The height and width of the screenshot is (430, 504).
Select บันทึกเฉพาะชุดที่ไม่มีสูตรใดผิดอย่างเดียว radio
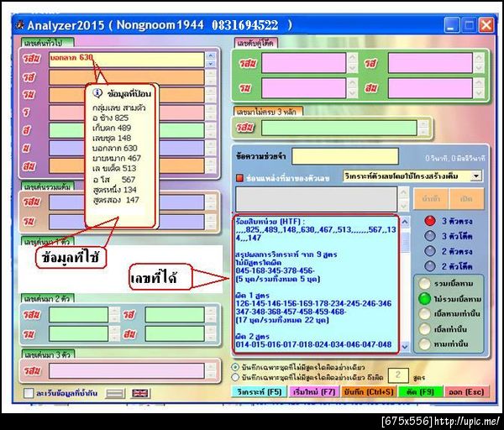pos(235,367)
